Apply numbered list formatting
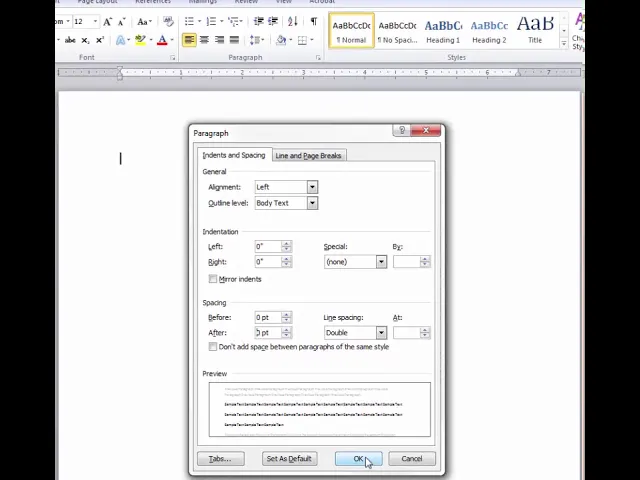The height and width of the screenshot is (480, 640). [x=211, y=22]
